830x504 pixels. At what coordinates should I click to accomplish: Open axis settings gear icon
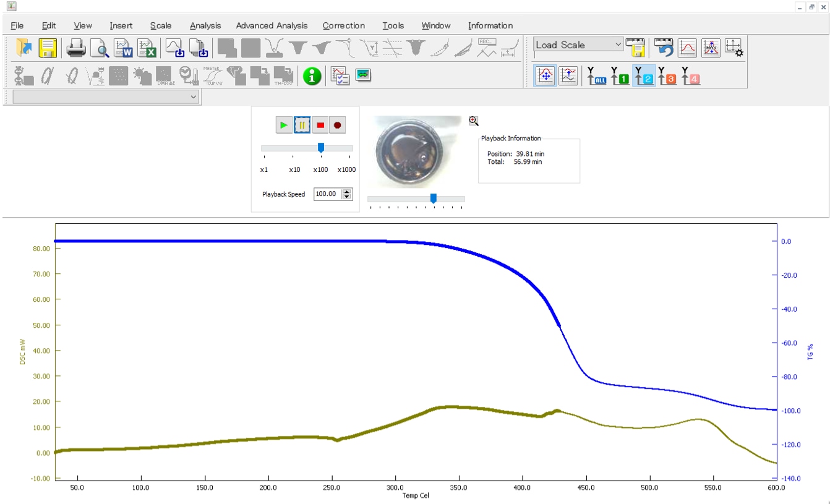point(734,48)
